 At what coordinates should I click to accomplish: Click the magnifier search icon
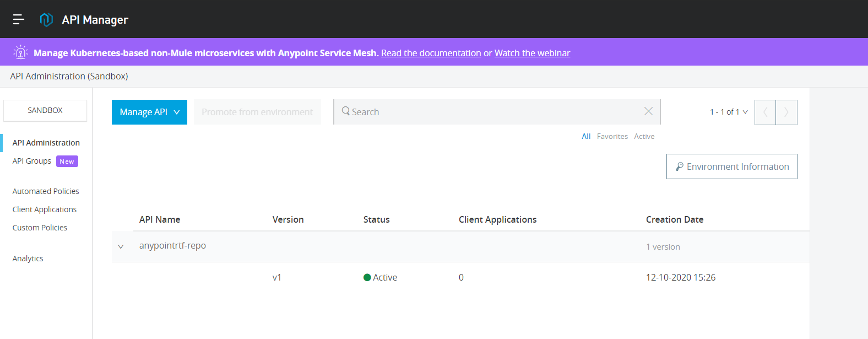[345, 111]
